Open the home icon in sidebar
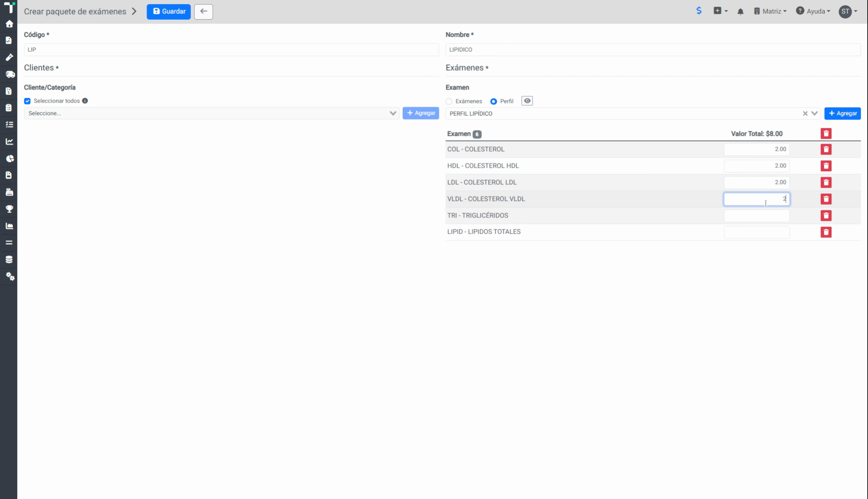This screenshot has height=499, width=868. coord(9,24)
